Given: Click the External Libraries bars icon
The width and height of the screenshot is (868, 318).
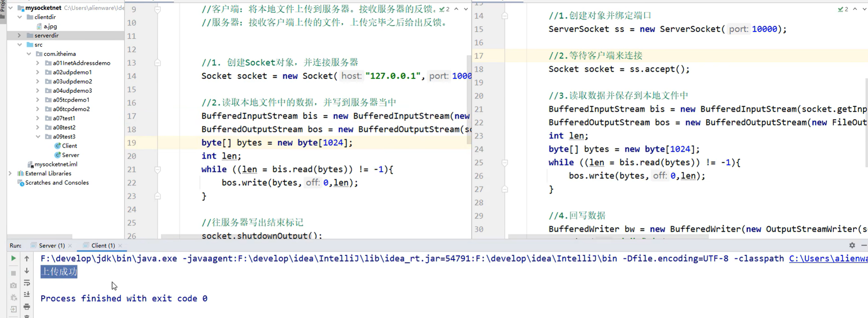Looking at the screenshot, I should [21, 173].
